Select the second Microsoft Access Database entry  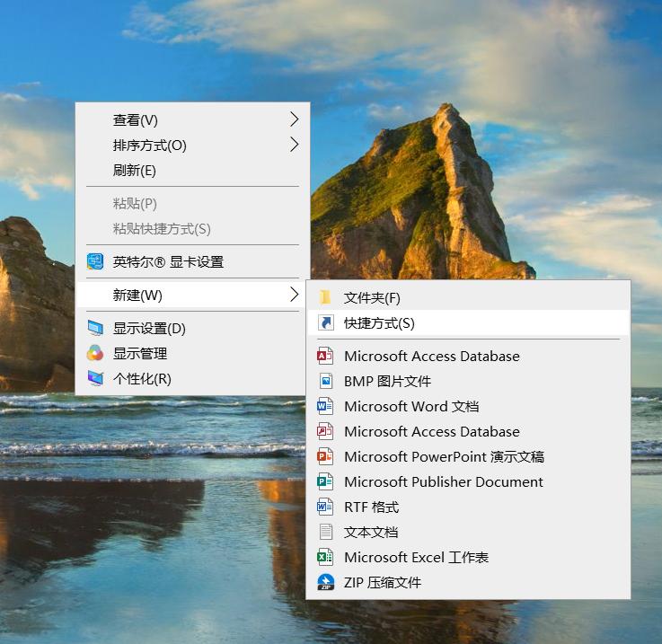468,431
